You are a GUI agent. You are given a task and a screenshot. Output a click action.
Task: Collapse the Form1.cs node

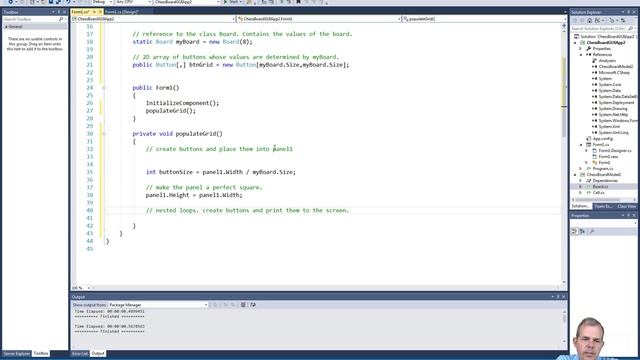click(581, 144)
